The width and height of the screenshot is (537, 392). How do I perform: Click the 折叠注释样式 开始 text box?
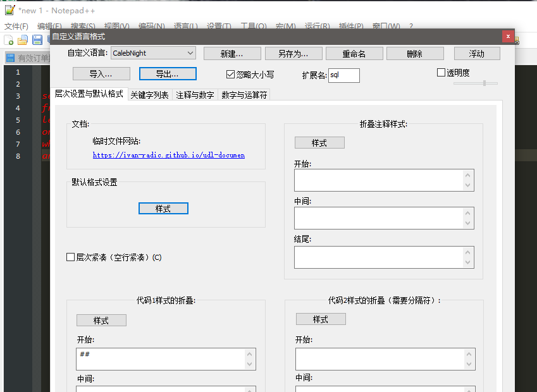point(385,180)
